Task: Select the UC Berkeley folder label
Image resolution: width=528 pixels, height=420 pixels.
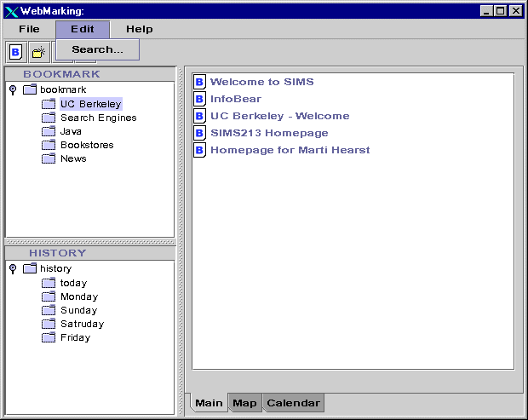Action: pyautogui.click(x=91, y=104)
